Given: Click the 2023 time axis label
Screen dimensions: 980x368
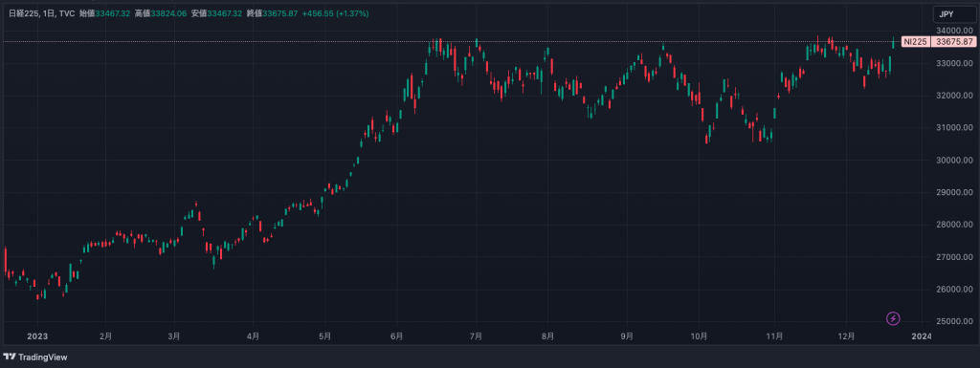Looking at the screenshot, I should click(x=37, y=336).
